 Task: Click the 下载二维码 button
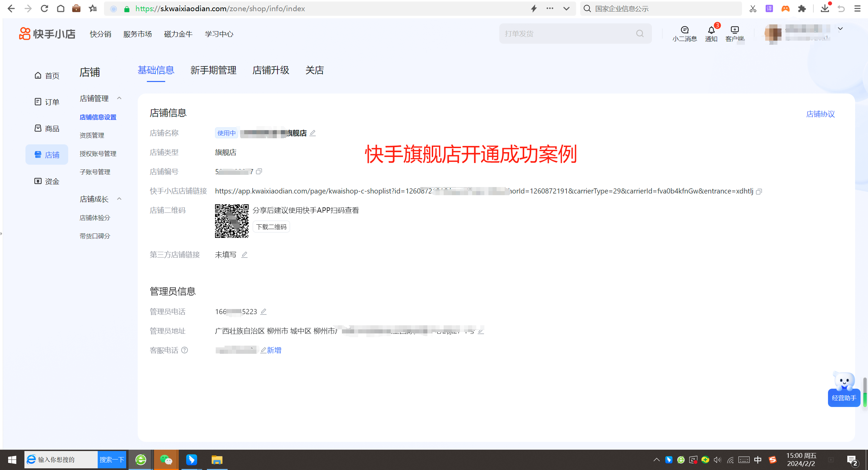point(271,227)
